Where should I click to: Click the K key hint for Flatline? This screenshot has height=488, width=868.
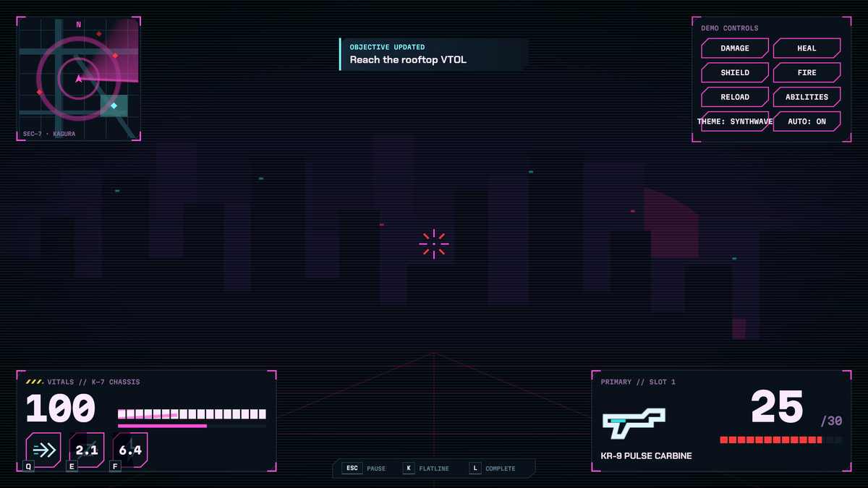pos(409,468)
